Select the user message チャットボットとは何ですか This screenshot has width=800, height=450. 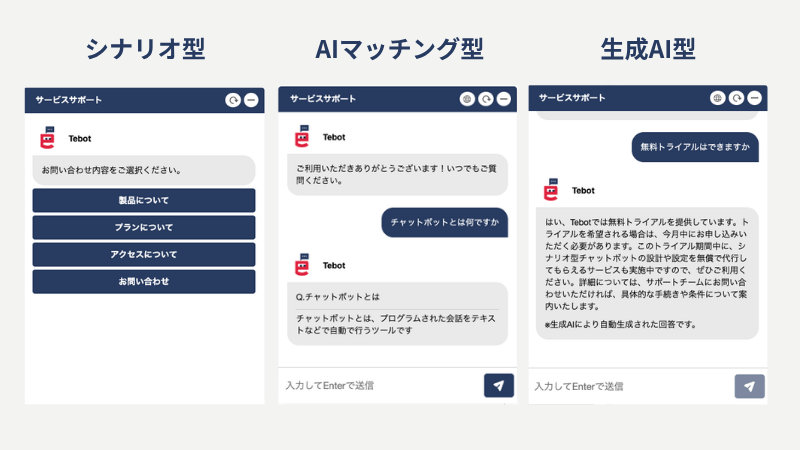[445, 222]
